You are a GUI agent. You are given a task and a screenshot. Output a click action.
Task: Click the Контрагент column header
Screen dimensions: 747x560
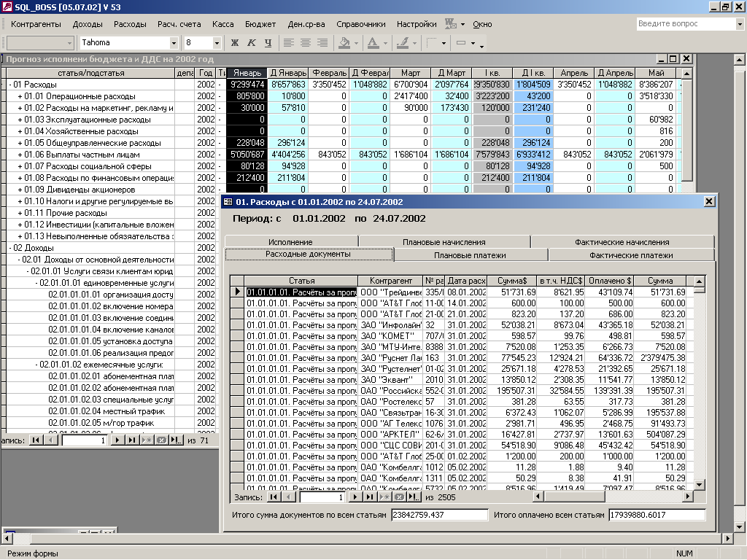point(390,281)
